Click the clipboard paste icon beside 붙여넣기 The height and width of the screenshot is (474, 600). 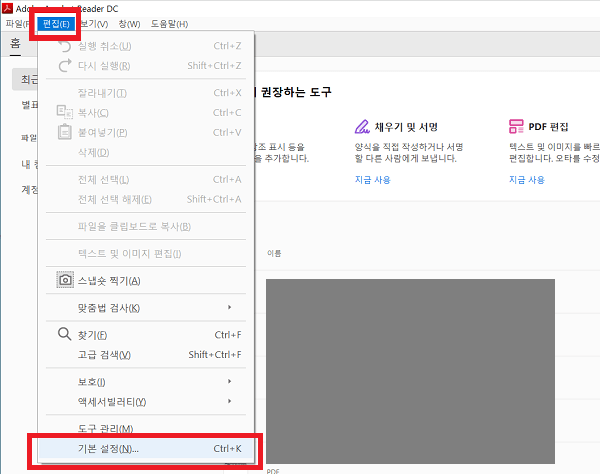pos(65,132)
